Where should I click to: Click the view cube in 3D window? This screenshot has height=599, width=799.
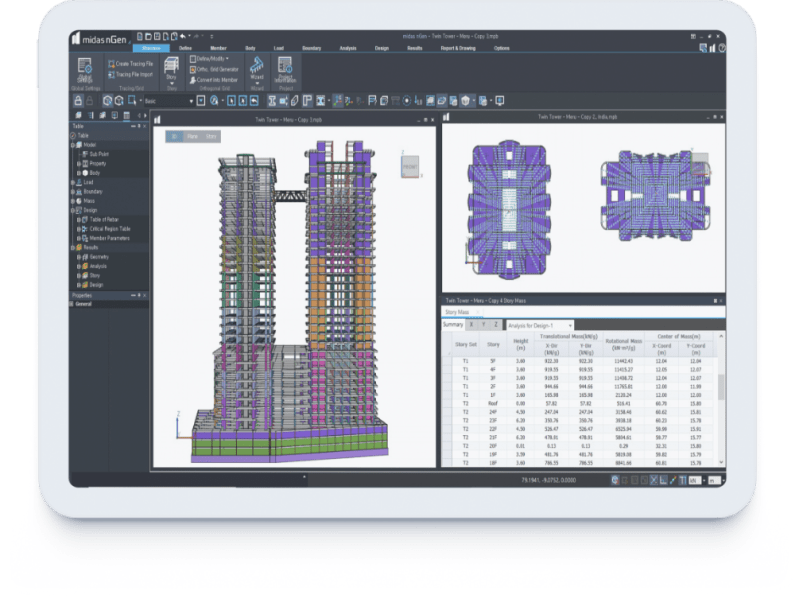(x=410, y=167)
